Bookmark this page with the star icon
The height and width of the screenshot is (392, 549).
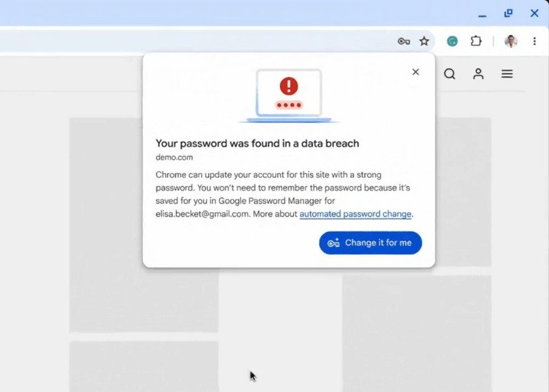424,41
